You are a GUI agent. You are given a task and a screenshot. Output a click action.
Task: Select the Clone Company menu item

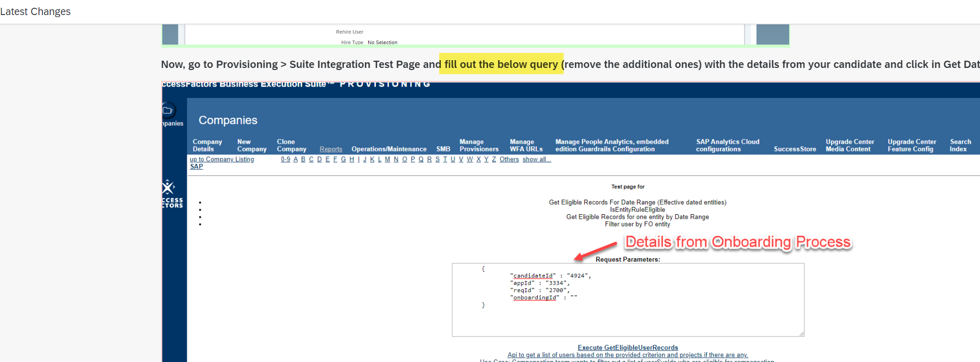point(291,145)
